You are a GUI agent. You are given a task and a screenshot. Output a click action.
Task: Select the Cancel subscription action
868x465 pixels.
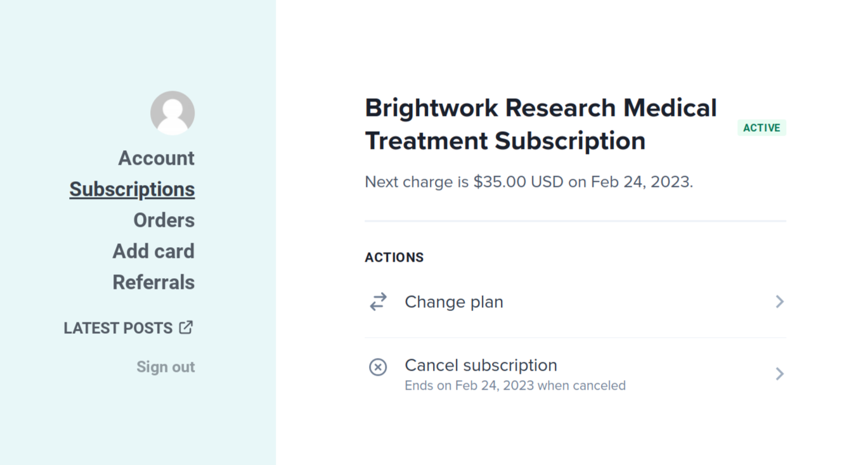[x=575, y=374]
